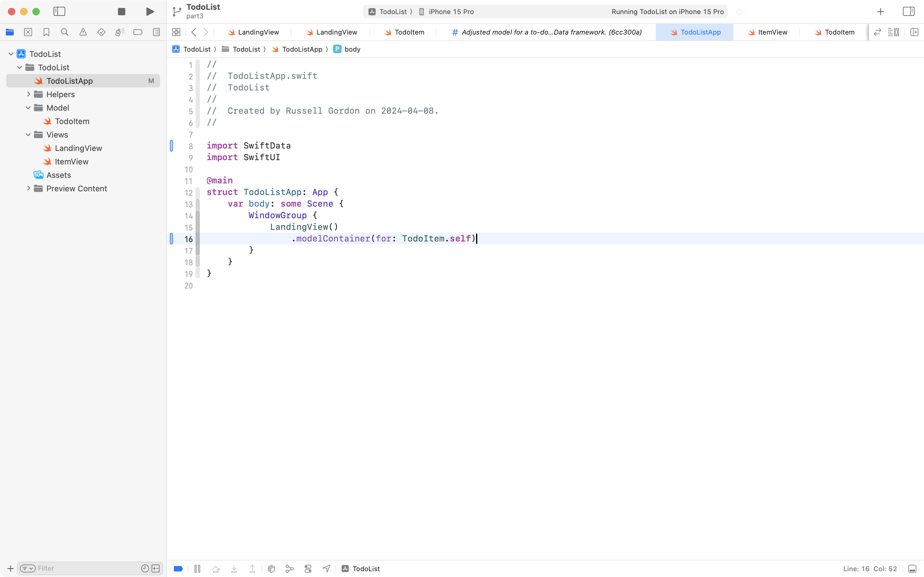Click the Debug View Hierarchy icon
This screenshot has height=577, width=924.
271,568
